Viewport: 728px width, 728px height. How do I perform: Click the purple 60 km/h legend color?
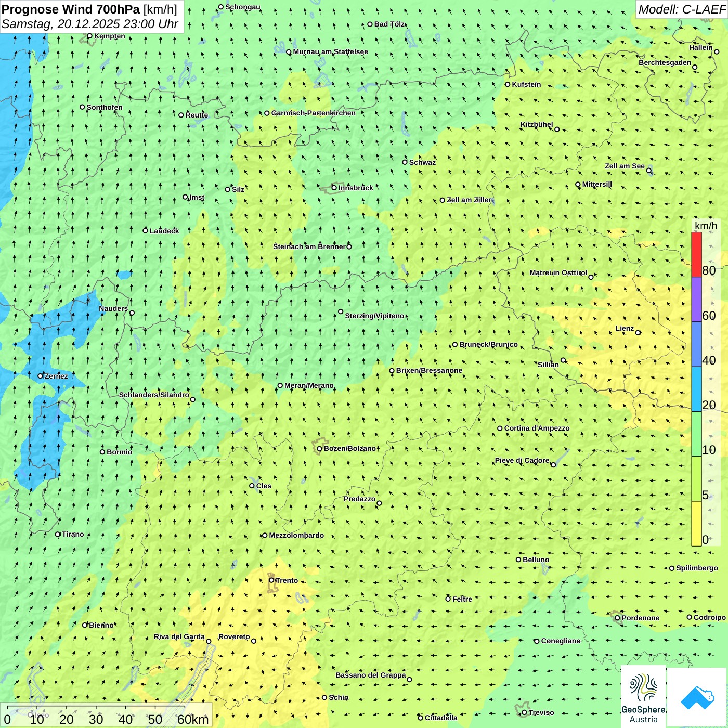pyautogui.click(x=696, y=300)
